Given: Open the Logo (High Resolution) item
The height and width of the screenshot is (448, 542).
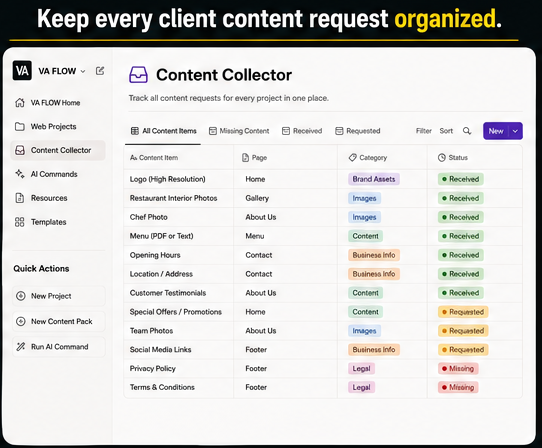Looking at the screenshot, I should pyautogui.click(x=168, y=179).
